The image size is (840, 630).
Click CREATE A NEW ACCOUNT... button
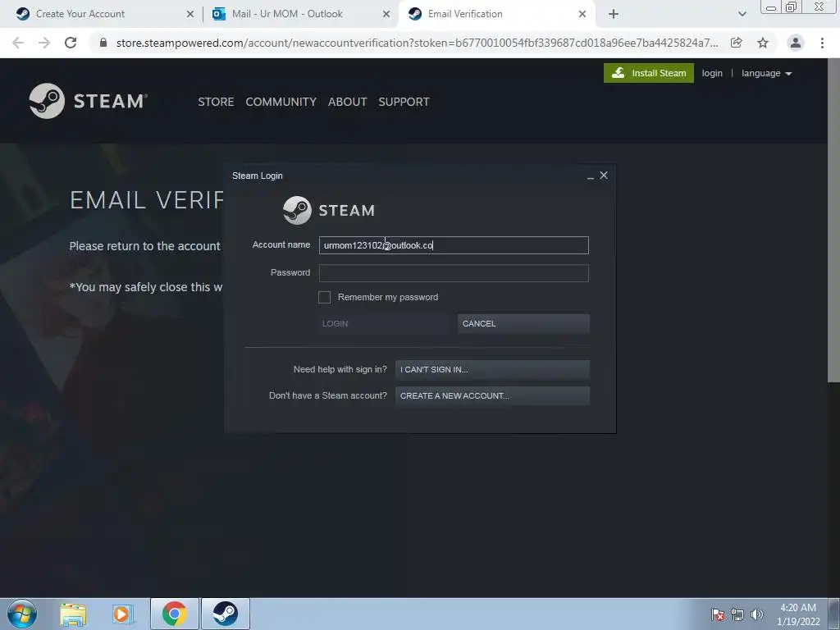(x=492, y=396)
